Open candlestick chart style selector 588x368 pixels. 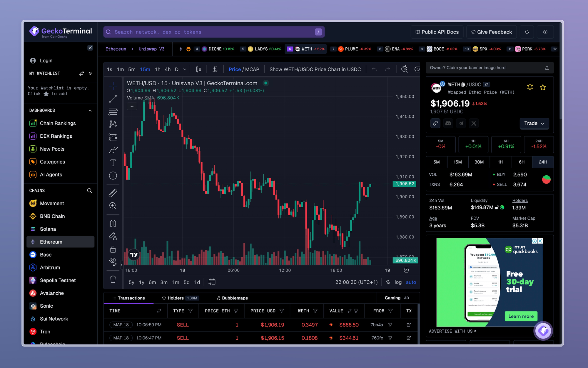pyautogui.click(x=198, y=69)
